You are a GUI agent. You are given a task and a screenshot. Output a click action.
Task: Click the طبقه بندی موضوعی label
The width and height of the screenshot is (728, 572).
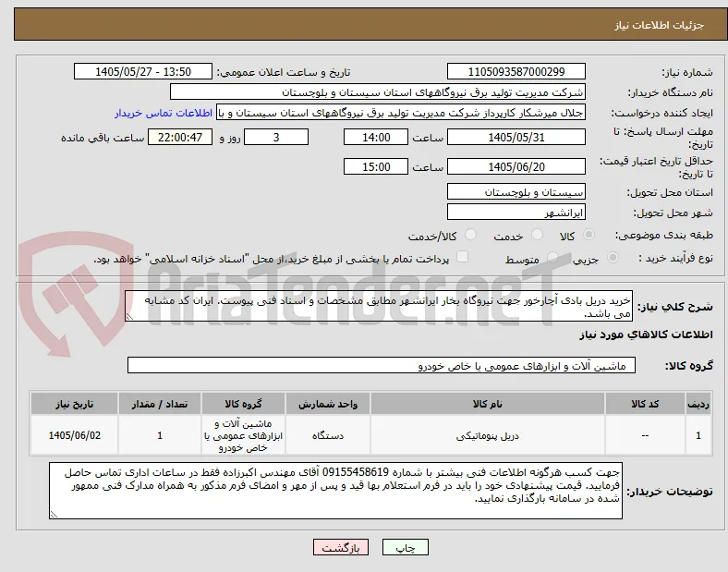point(664,236)
